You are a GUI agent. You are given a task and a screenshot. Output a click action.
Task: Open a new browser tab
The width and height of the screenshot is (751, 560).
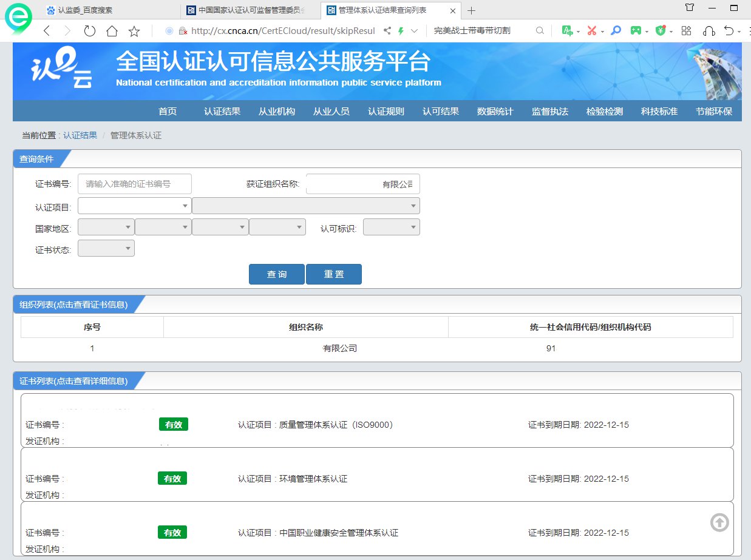coord(472,10)
